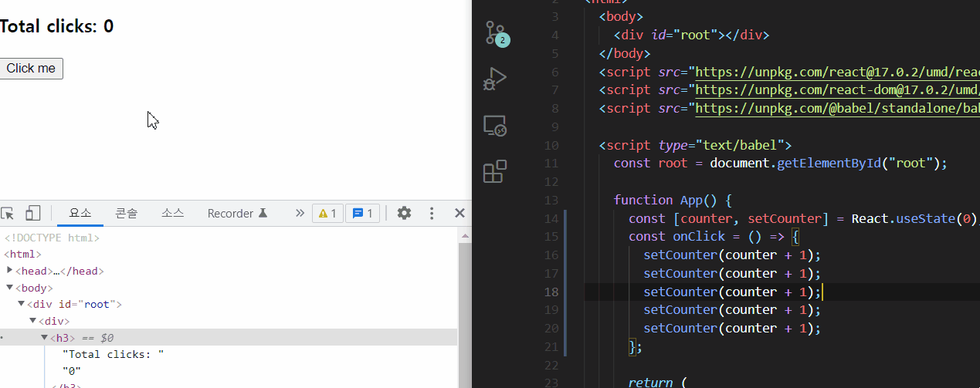Open the react@17.0.2 unpkg script link
Image resolution: width=980 pixels, height=388 pixels.
click(x=837, y=73)
